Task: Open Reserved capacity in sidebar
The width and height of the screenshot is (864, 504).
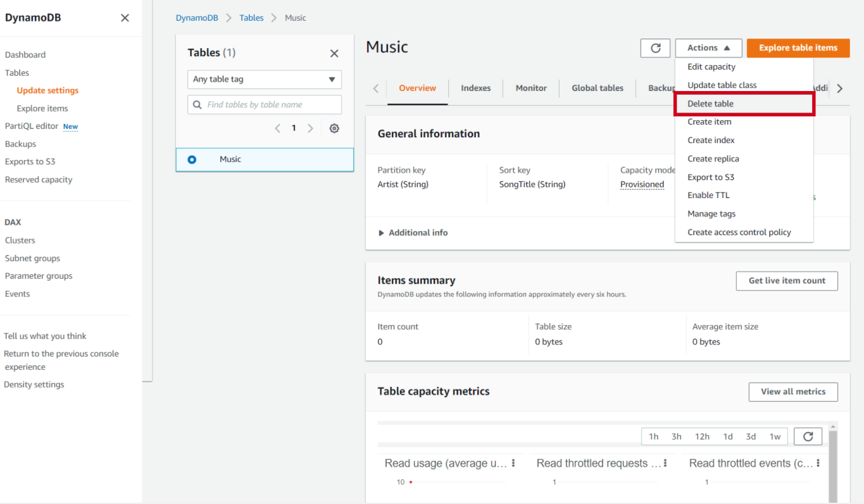Action: (39, 180)
